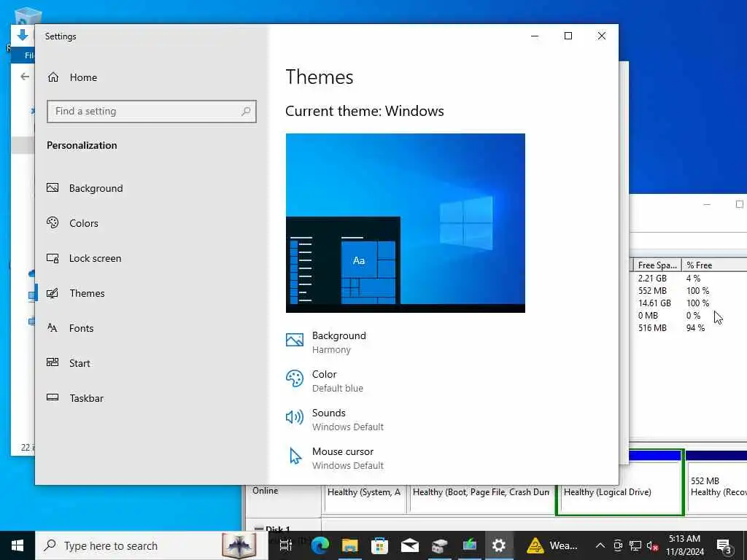Click % Free column header in Disk Management
Image resolution: width=747 pixels, height=560 pixels.
714,265
